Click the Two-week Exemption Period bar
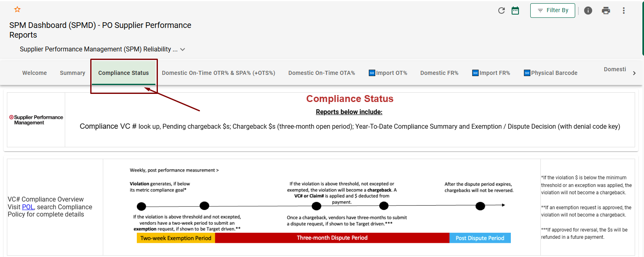Image resolution: width=644 pixels, height=257 pixels. click(176, 238)
